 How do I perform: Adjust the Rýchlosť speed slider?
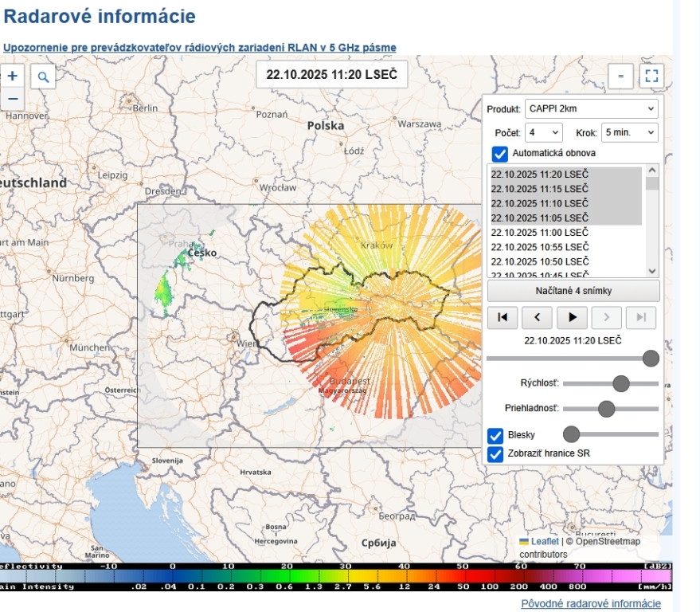pyautogui.click(x=620, y=384)
